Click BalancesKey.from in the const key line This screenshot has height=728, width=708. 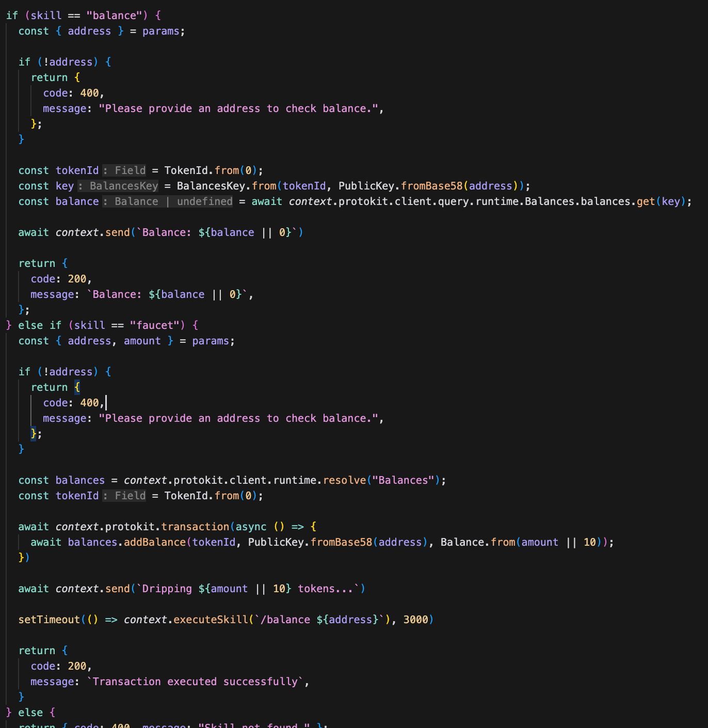click(227, 186)
